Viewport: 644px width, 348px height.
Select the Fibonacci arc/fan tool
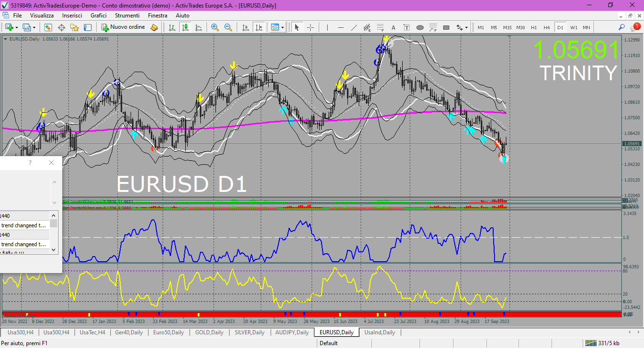[x=433, y=27]
